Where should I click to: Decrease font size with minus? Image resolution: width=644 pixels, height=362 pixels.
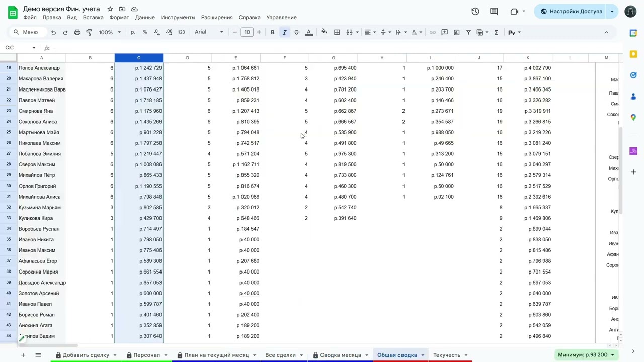235,32
